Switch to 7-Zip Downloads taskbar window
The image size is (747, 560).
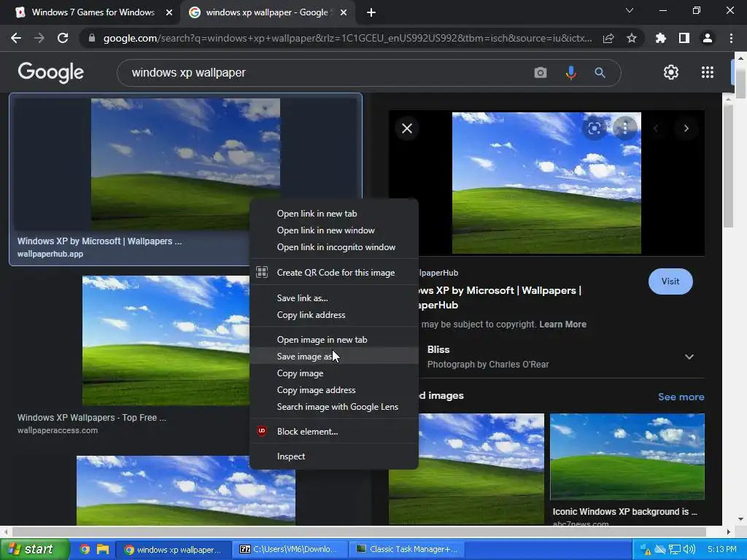click(290, 549)
